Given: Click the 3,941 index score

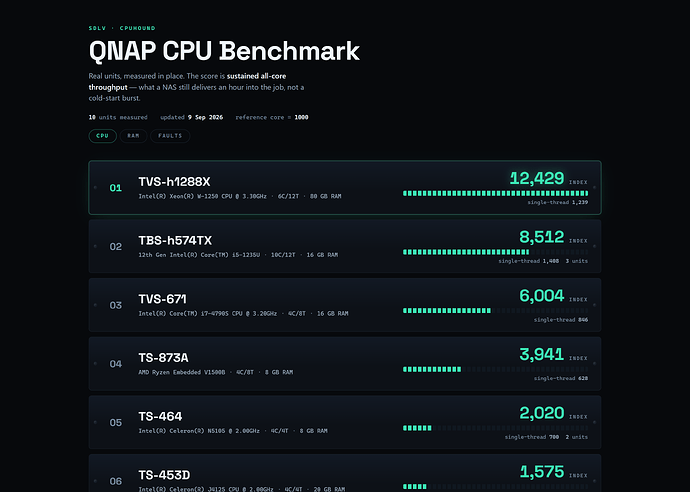Looking at the screenshot, I should point(542,354).
